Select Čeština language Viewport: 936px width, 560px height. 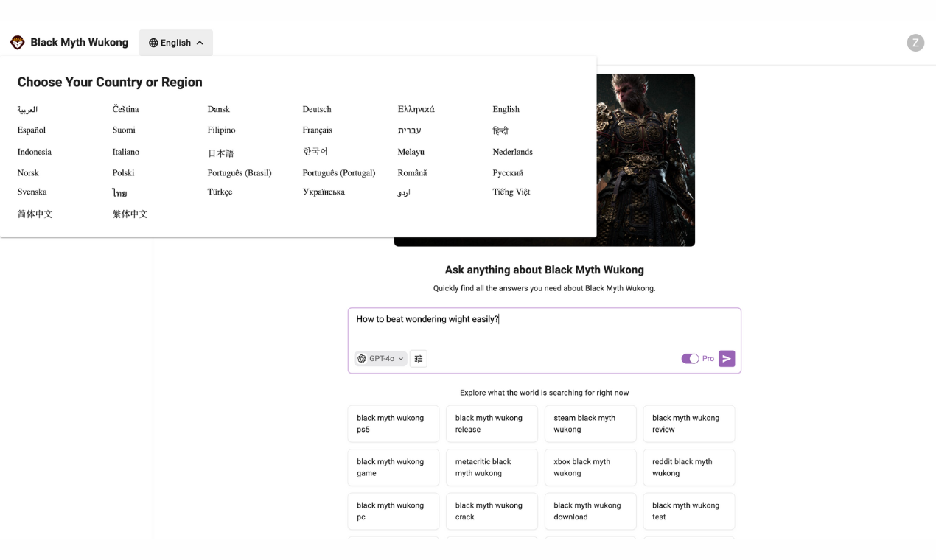pos(126,109)
